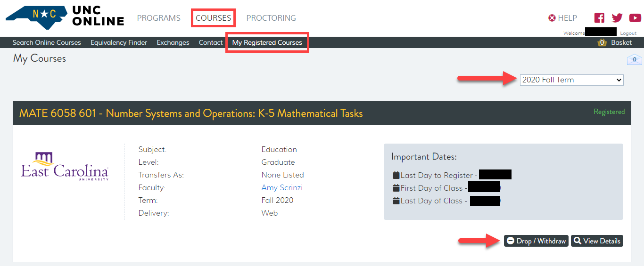
Task: Open the UNC Online Facebook page icon
Action: click(599, 18)
